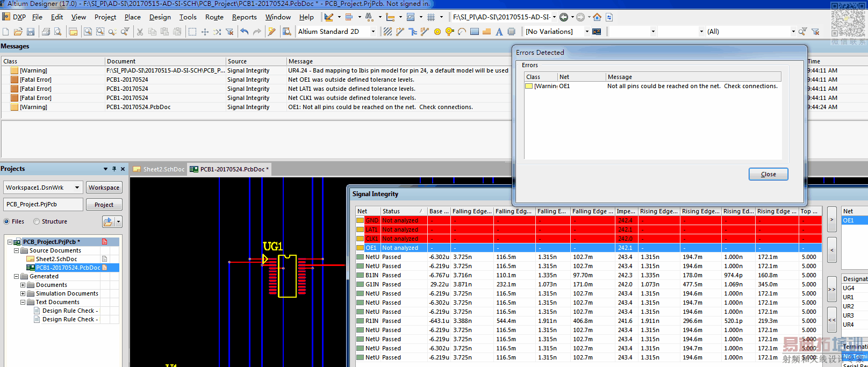Open the Design menu

pos(160,17)
